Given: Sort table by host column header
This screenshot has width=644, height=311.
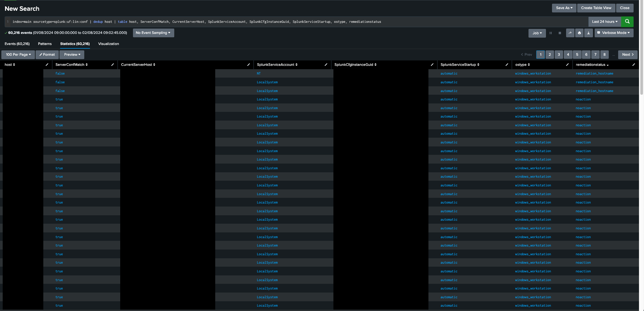Looking at the screenshot, I should [10, 64].
